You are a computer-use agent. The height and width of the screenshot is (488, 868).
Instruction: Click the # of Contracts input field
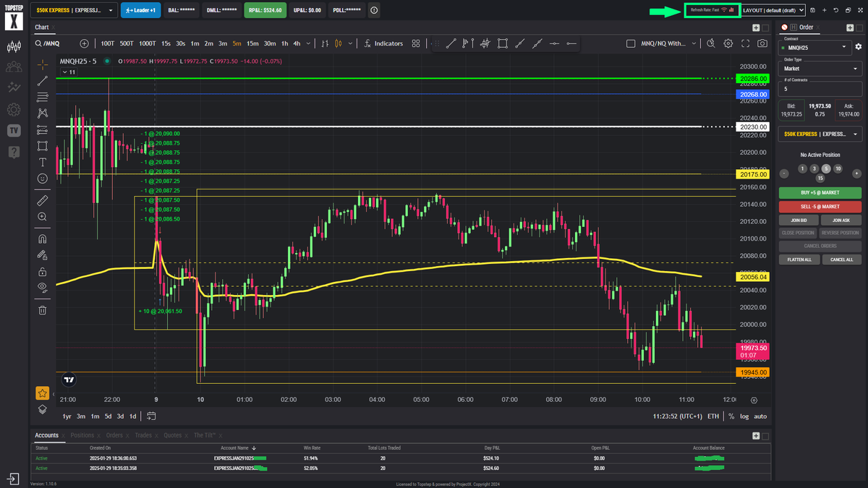pyautogui.click(x=820, y=90)
